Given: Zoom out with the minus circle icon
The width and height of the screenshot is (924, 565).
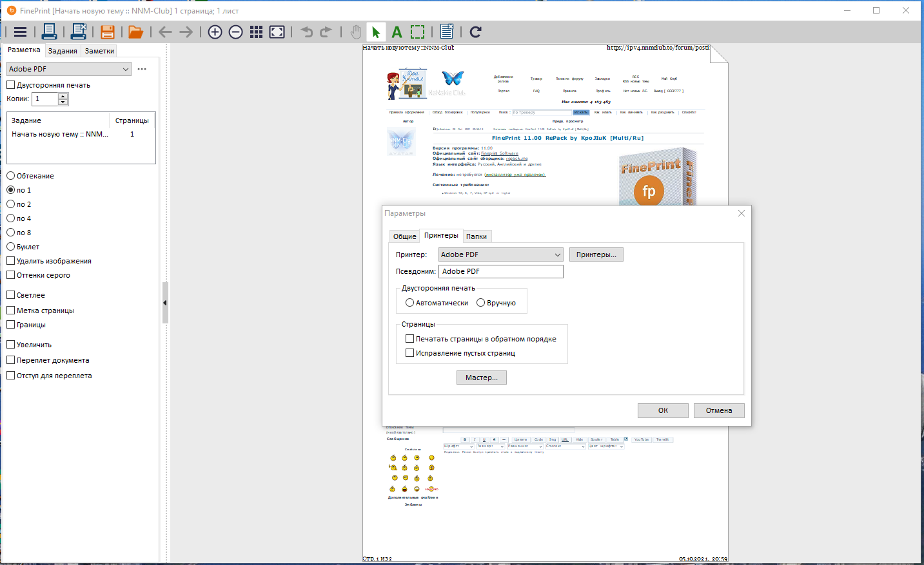Looking at the screenshot, I should [236, 32].
